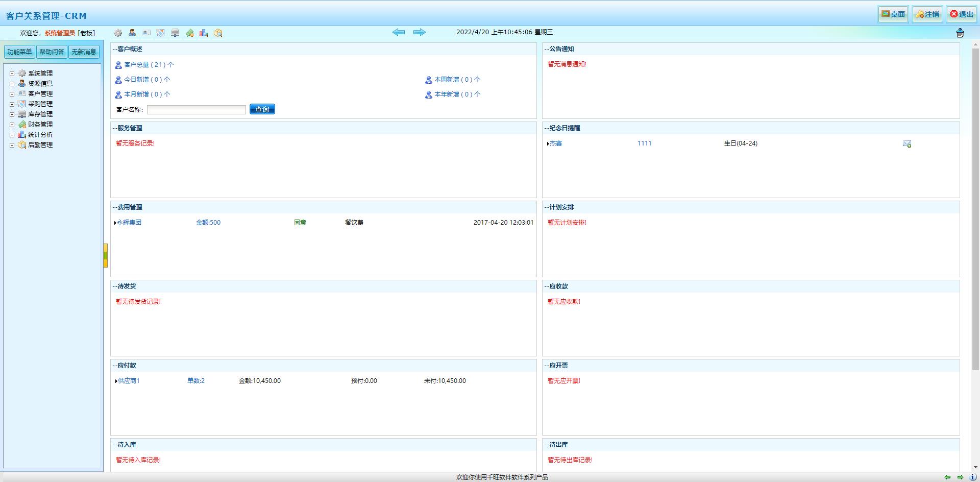Expand the 后勤管理 tree node
980x482 pixels.
pos(12,145)
